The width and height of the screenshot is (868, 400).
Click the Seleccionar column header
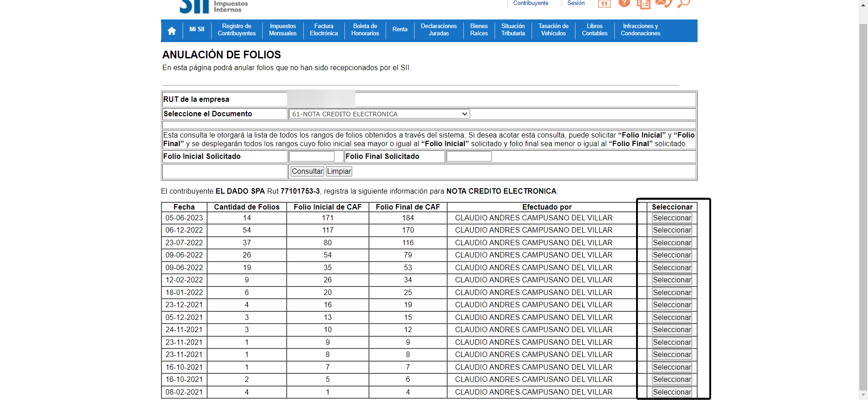pyautogui.click(x=672, y=207)
